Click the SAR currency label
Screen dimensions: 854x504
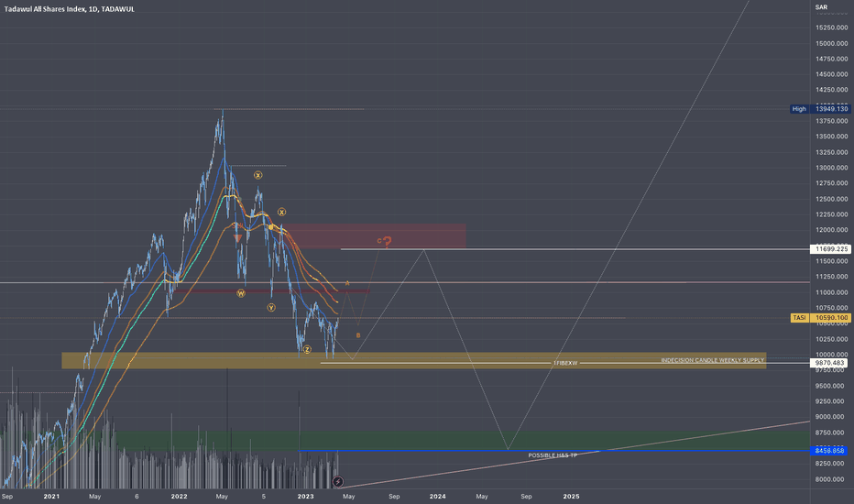[821, 7]
